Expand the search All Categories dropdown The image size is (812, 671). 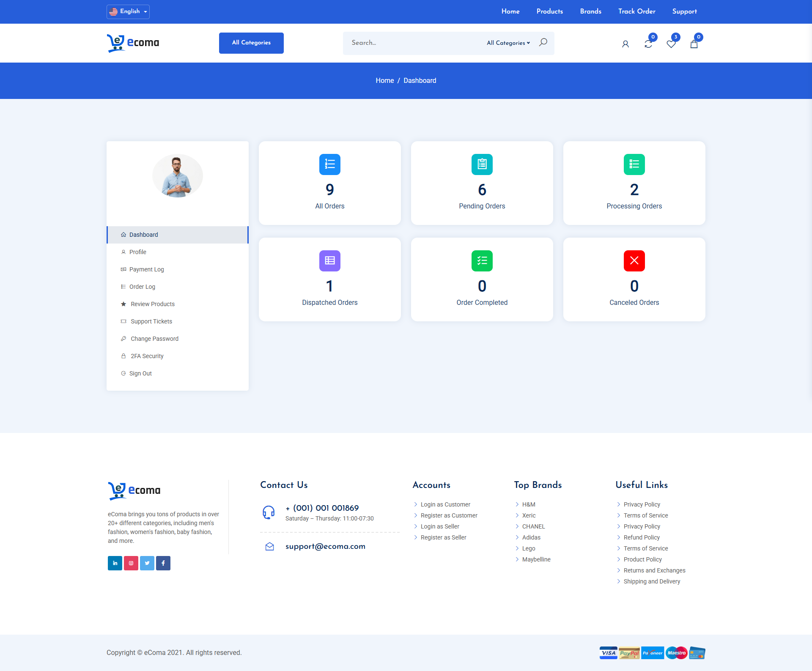pos(508,43)
